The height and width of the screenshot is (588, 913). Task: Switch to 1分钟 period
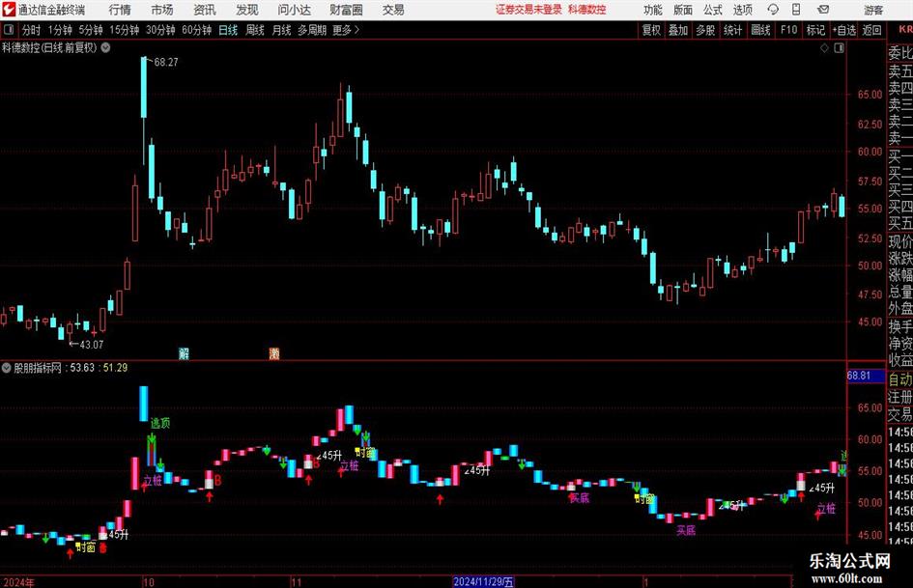point(60,30)
